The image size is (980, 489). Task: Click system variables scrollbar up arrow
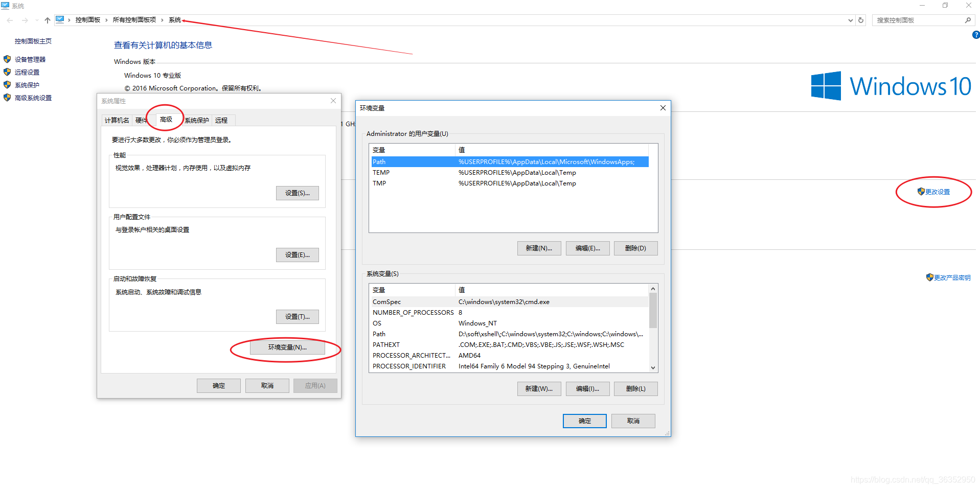tap(653, 289)
